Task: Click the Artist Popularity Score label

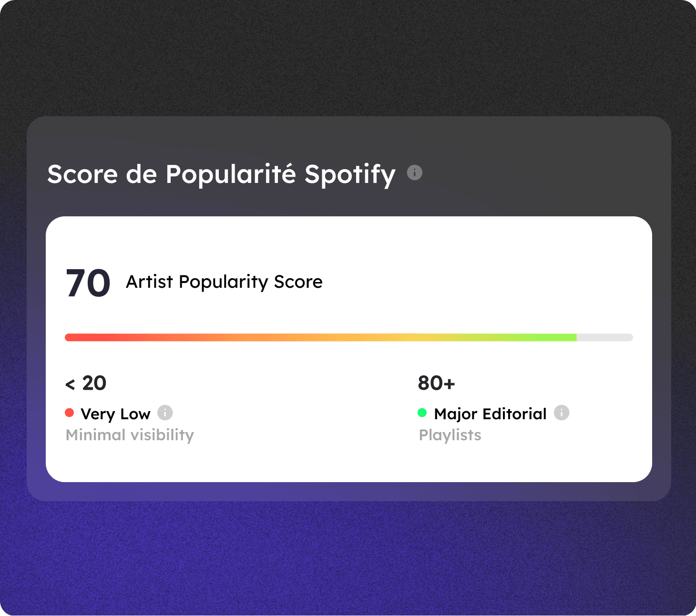Action: coord(224,282)
